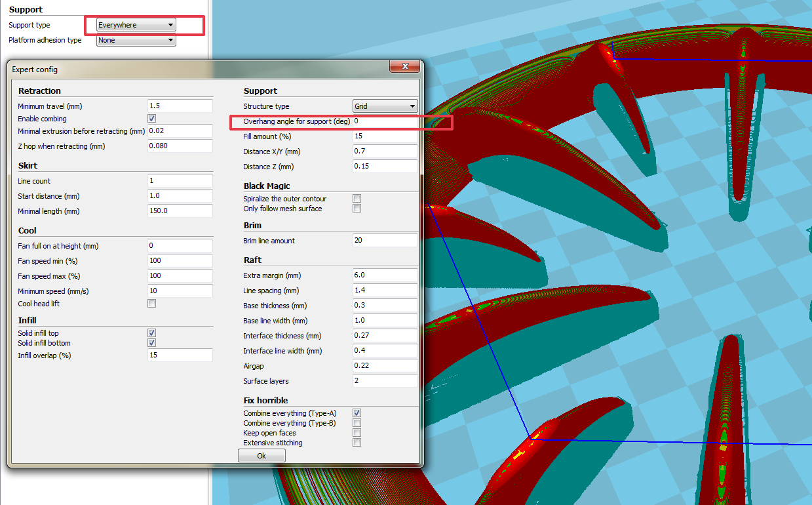Enable Cool head lift

pyautogui.click(x=152, y=304)
